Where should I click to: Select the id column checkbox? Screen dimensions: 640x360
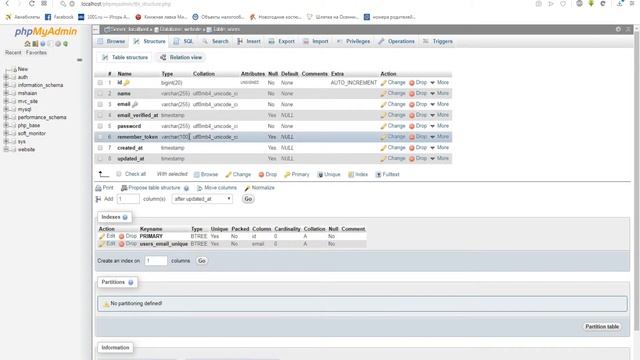100,82
